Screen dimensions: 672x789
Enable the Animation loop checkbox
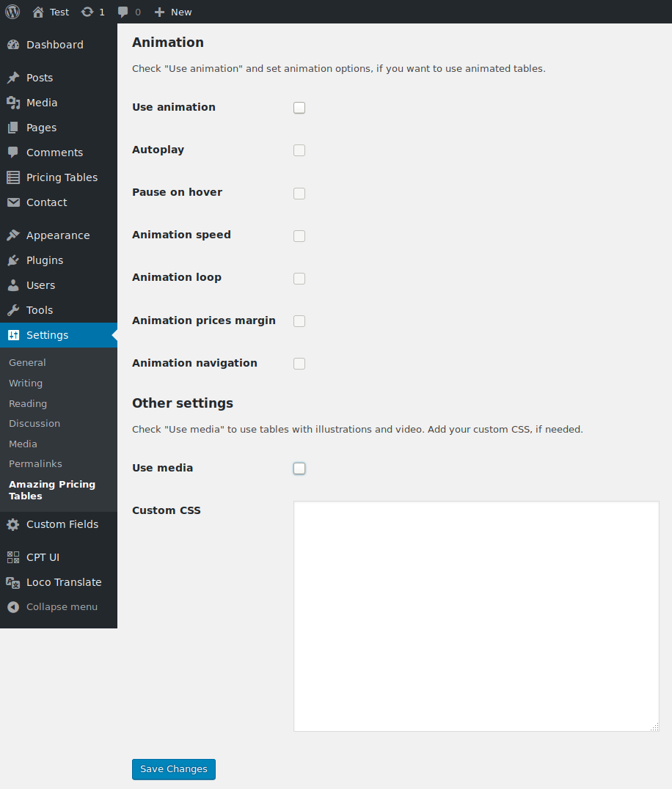pos(299,279)
